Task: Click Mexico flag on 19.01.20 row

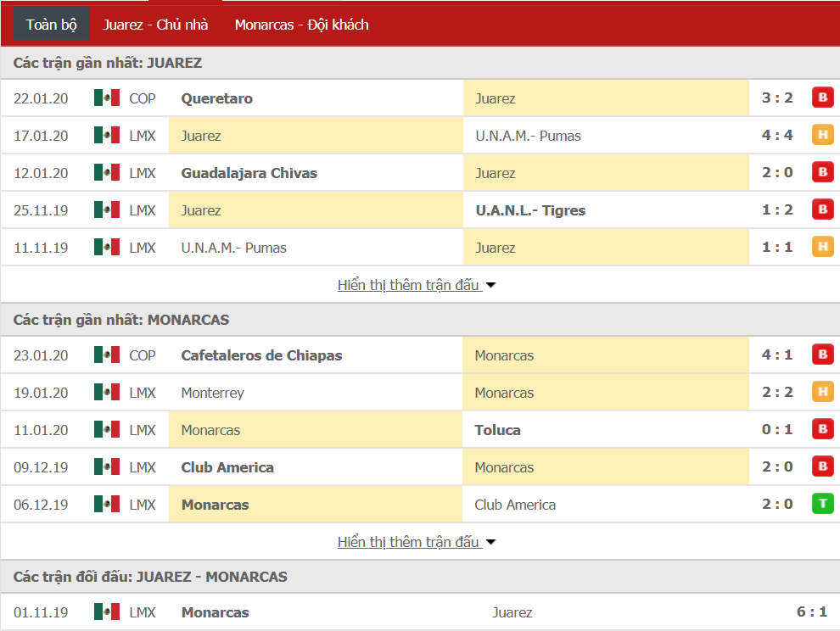Action: pyautogui.click(x=107, y=392)
